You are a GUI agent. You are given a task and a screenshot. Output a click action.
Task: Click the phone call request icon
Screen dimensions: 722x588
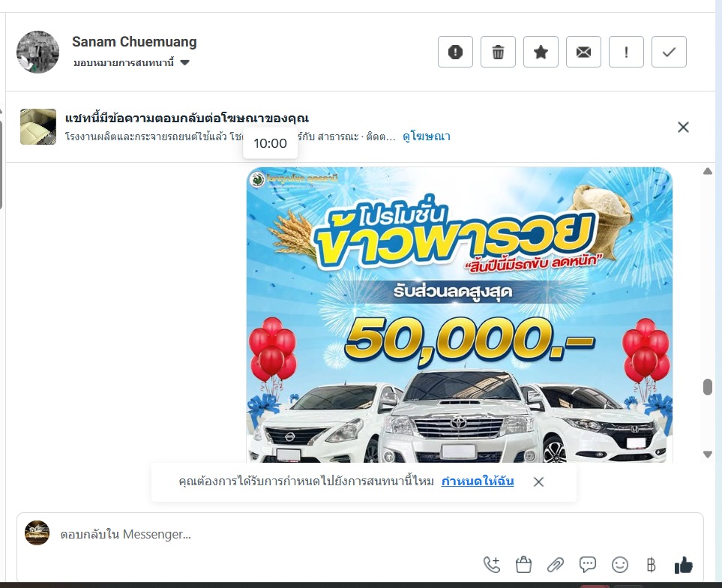(x=492, y=565)
